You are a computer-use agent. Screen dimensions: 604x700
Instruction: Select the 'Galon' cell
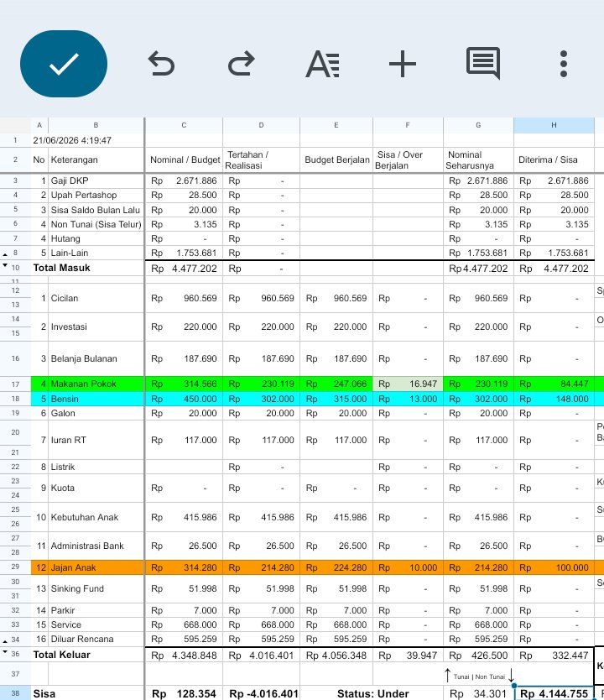96,413
